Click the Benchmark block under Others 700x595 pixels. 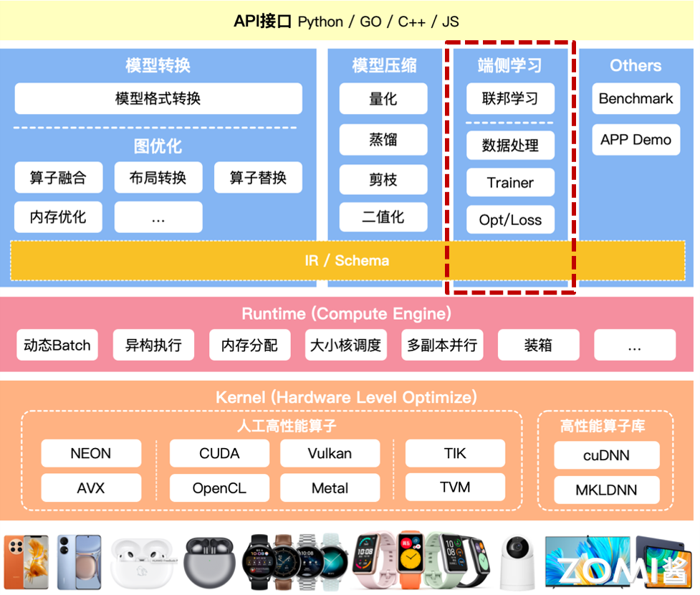(x=636, y=99)
